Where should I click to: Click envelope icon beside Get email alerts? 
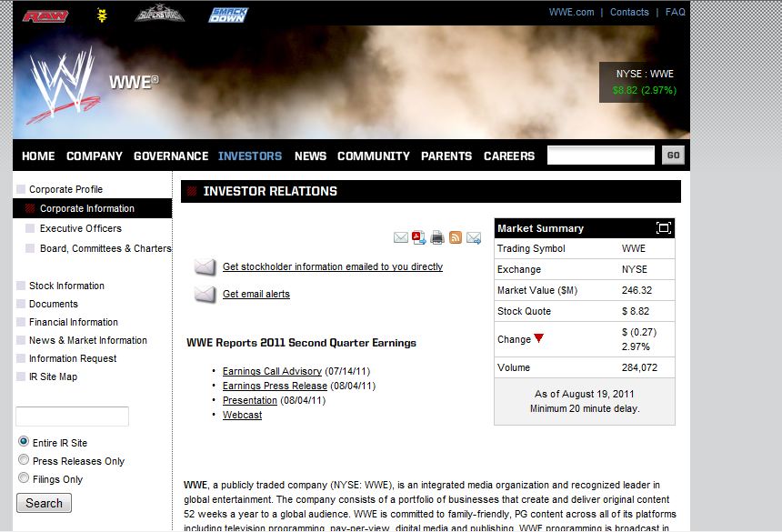[205, 294]
